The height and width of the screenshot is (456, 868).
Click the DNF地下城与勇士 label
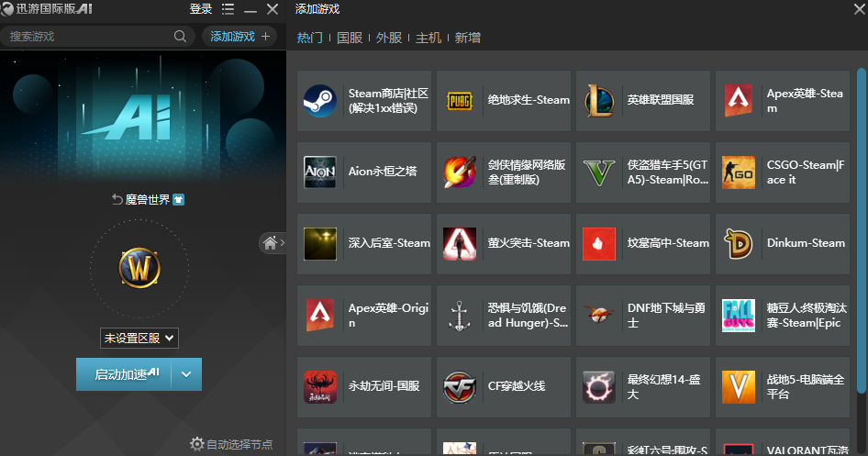click(666, 315)
